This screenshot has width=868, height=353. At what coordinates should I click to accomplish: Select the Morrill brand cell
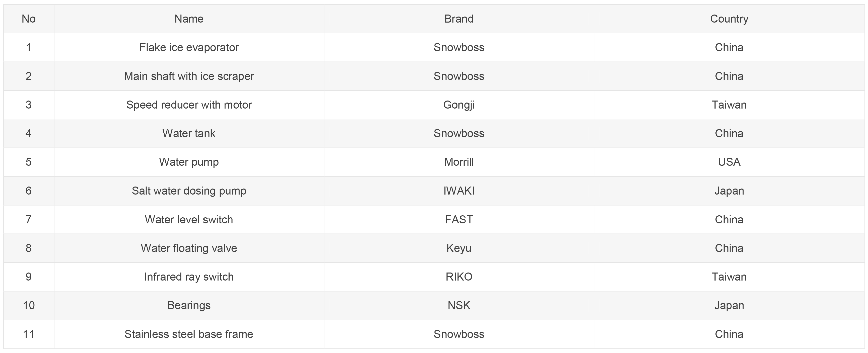click(459, 162)
